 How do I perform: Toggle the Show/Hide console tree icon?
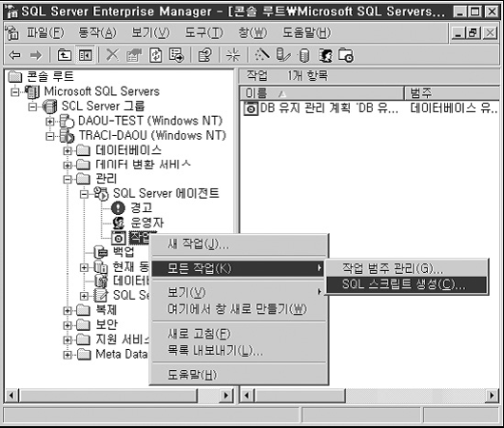tap(86, 55)
